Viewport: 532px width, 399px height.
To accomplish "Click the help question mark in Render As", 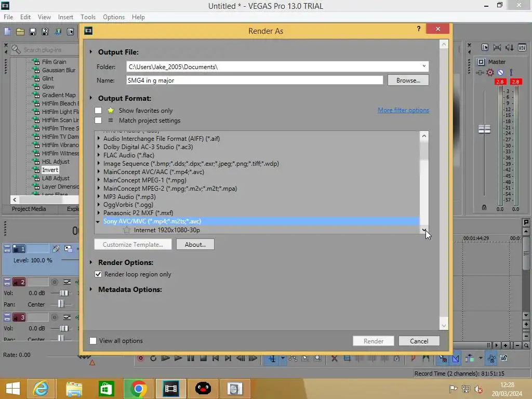I will tap(419, 29).
